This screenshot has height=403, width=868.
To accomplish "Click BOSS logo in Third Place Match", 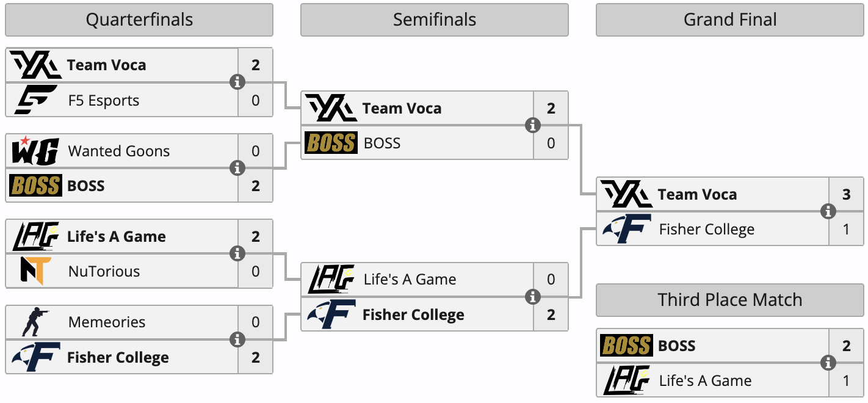I will 626,346.
